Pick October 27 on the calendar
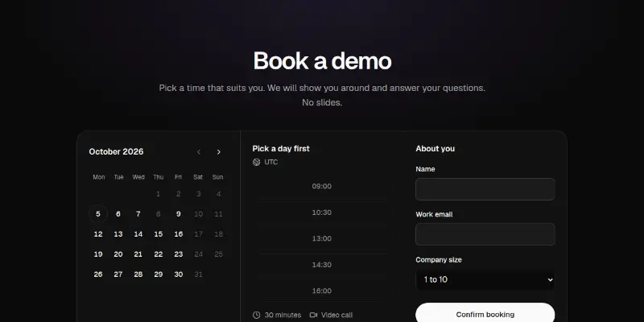The height and width of the screenshot is (322, 644). point(118,275)
